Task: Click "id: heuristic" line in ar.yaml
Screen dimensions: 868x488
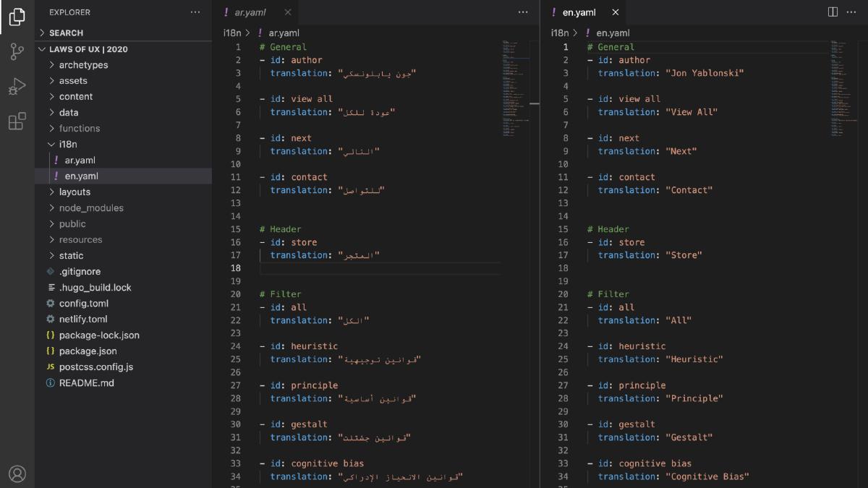Action: [299, 346]
